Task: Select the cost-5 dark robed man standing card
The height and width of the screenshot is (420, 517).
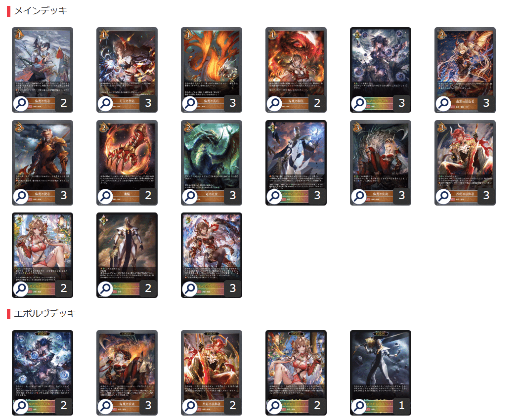Action: pos(127,255)
